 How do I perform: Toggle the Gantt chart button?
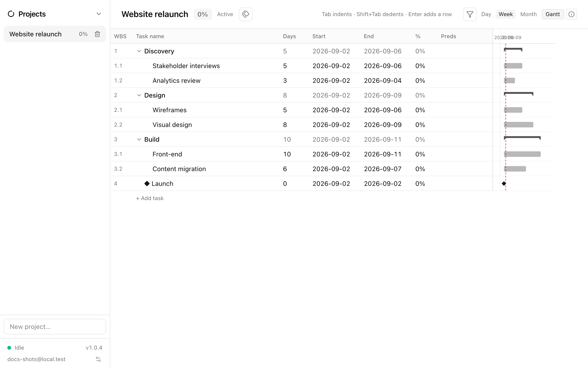[x=553, y=14]
